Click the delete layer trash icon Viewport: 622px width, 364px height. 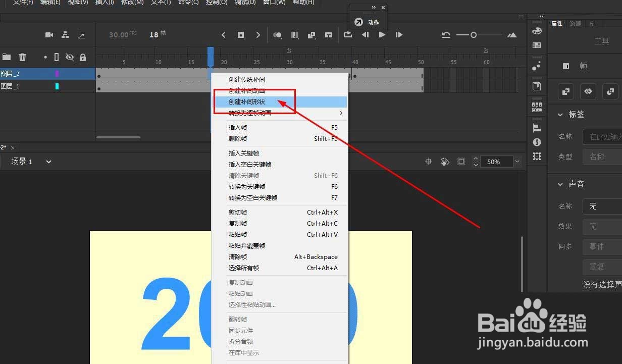pos(23,57)
